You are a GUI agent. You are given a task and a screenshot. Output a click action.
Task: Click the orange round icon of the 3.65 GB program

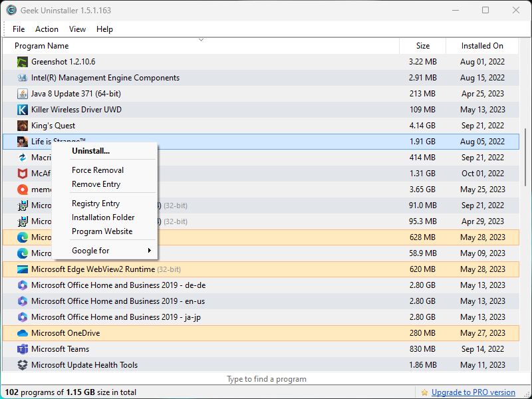(23, 190)
